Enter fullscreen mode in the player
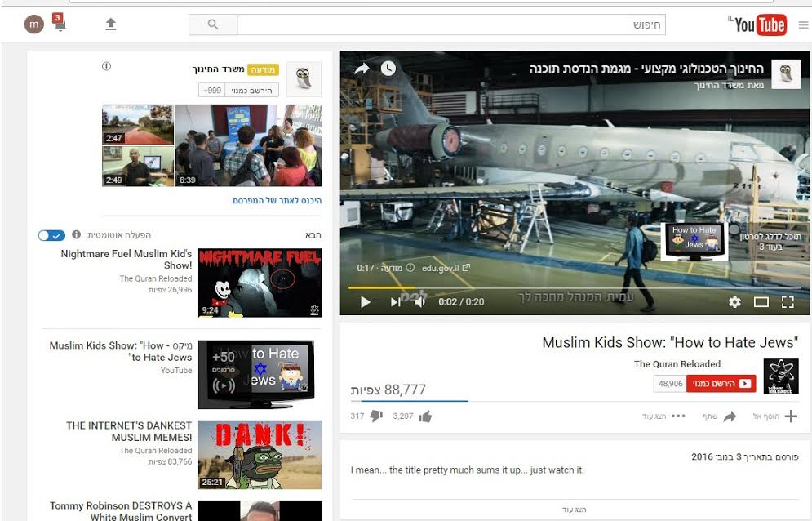The height and width of the screenshot is (521, 812). click(x=788, y=302)
